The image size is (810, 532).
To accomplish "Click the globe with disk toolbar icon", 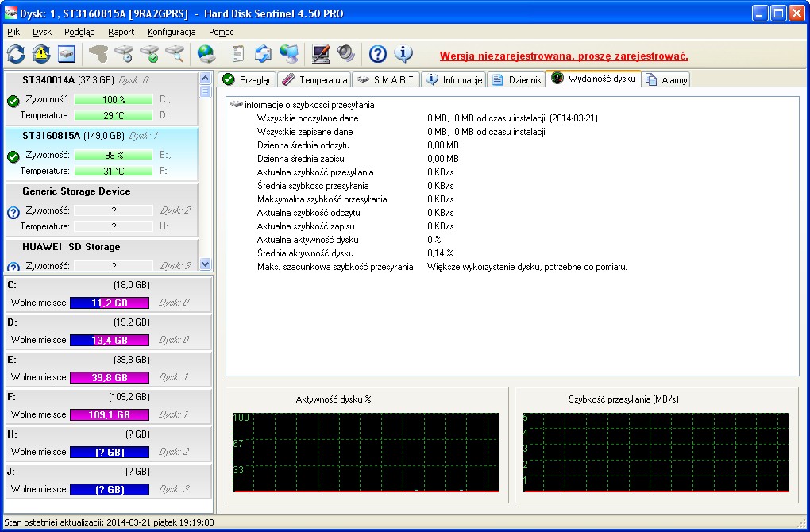I will click(x=206, y=54).
